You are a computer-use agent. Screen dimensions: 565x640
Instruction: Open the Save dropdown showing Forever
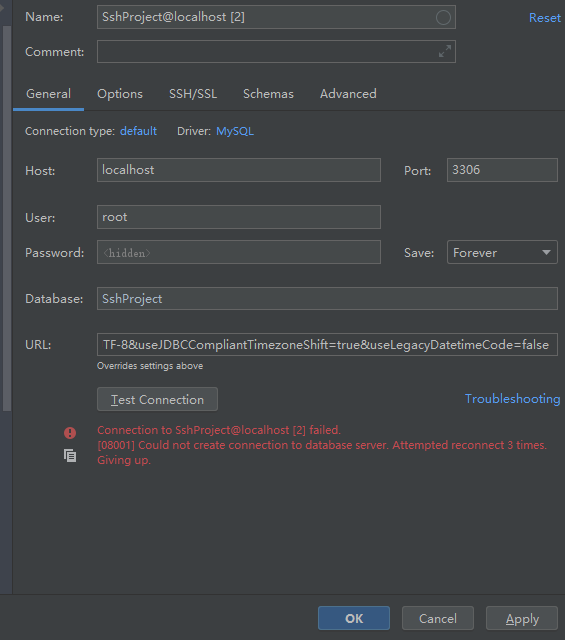502,252
